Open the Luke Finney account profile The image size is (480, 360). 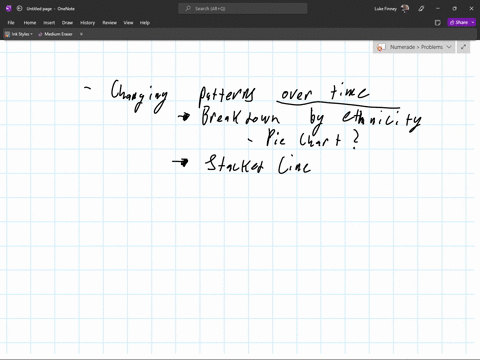coord(392,9)
